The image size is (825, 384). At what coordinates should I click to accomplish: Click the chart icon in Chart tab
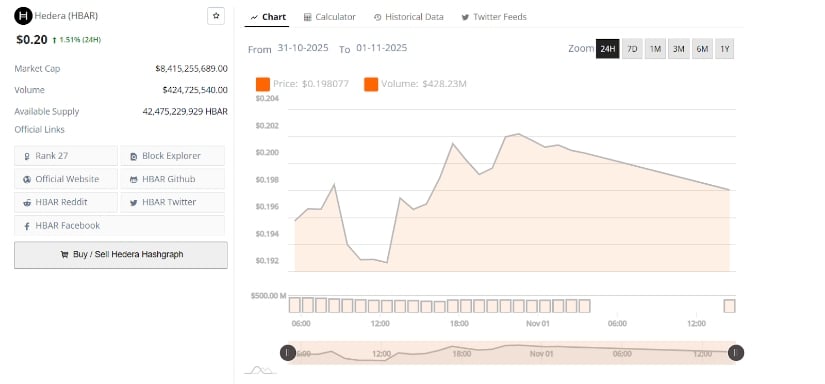click(x=254, y=17)
